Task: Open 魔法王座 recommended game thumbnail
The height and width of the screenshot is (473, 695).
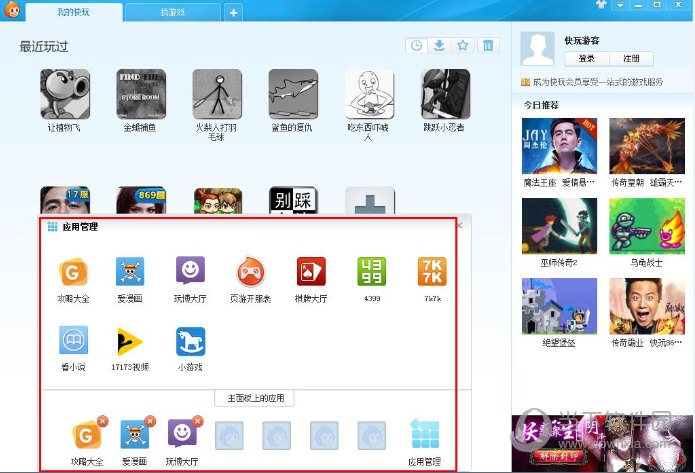Action: tap(559, 146)
